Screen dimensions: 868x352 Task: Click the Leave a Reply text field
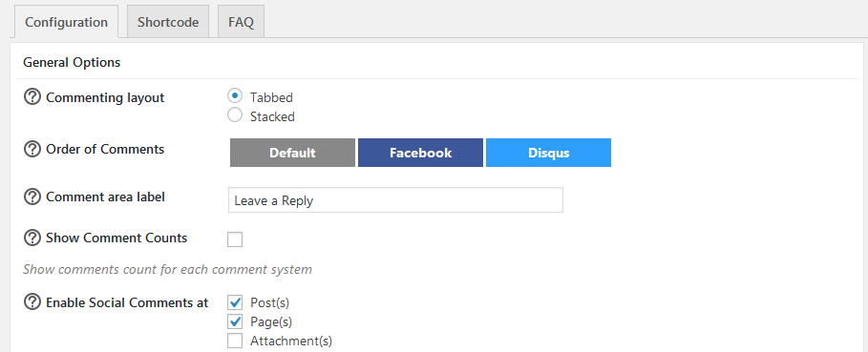click(x=395, y=200)
